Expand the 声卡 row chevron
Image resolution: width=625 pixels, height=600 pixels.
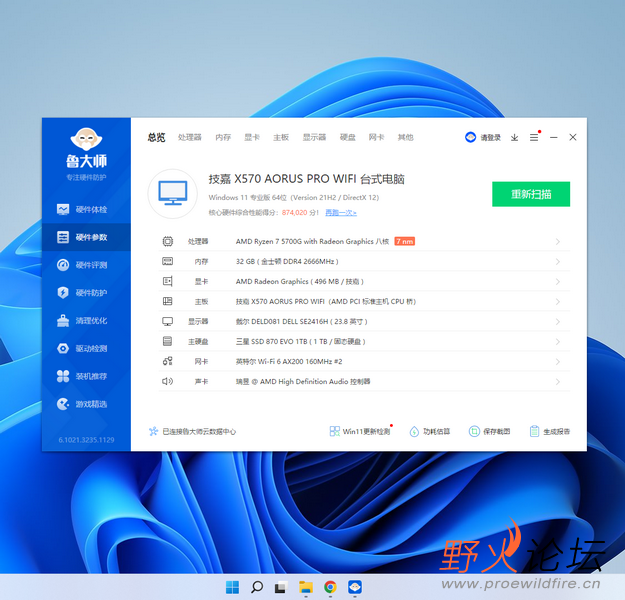pyautogui.click(x=558, y=382)
